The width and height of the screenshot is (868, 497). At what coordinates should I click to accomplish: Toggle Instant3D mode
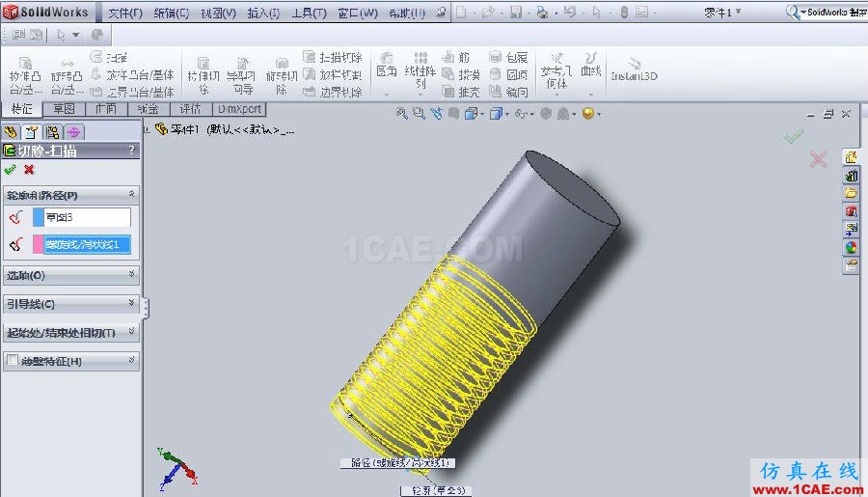634,69
